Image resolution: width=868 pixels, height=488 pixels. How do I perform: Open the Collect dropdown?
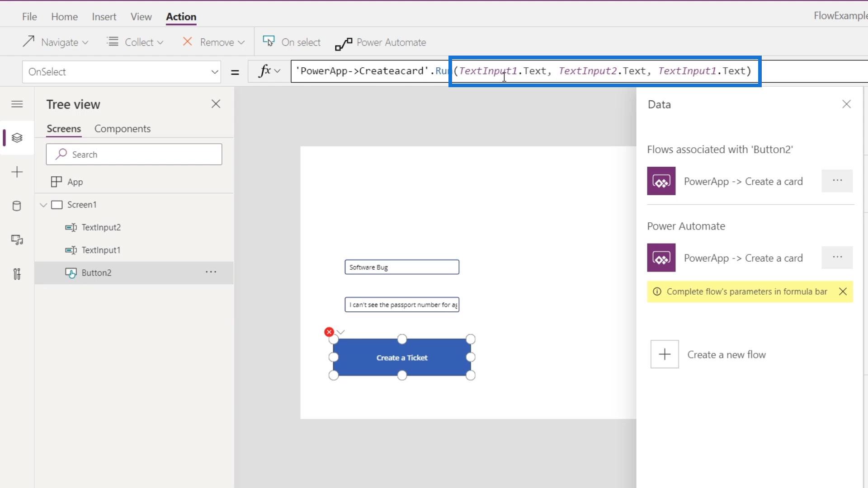(x=135, y=42)
